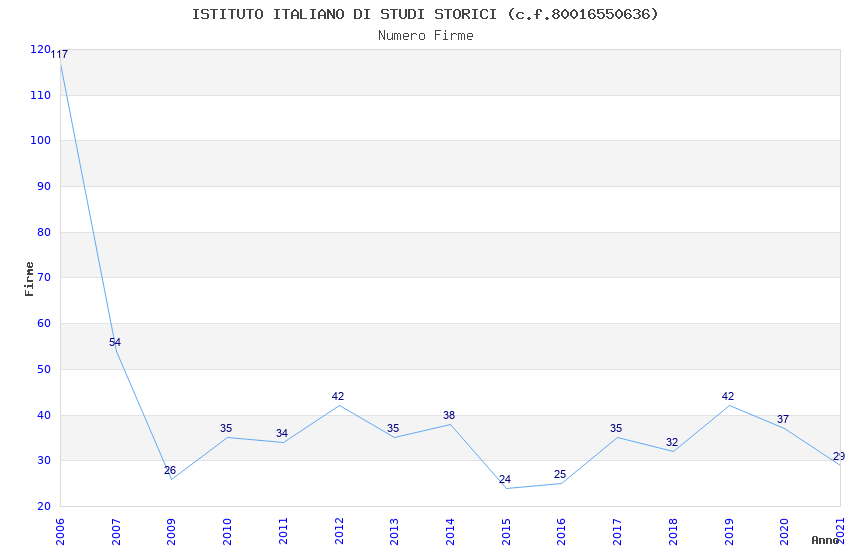
Task: Select the data label 38 above 2014
Action: click(449, 416)
